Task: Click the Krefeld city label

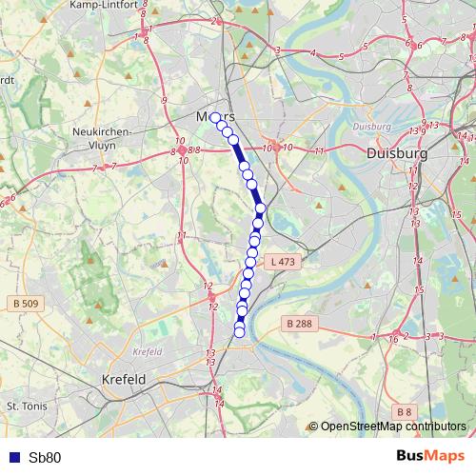Action: coord(124,379)
